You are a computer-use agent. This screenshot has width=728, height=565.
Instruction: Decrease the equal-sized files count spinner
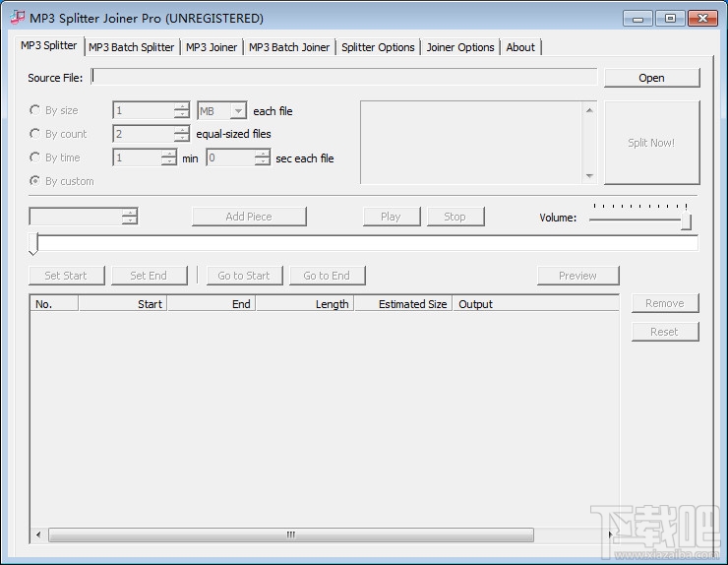[182, 138]
